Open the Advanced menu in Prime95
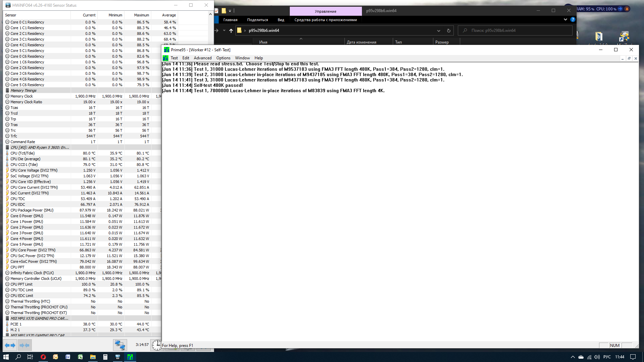Viewport: 644px width, 362px height. [x=203, y=58]
